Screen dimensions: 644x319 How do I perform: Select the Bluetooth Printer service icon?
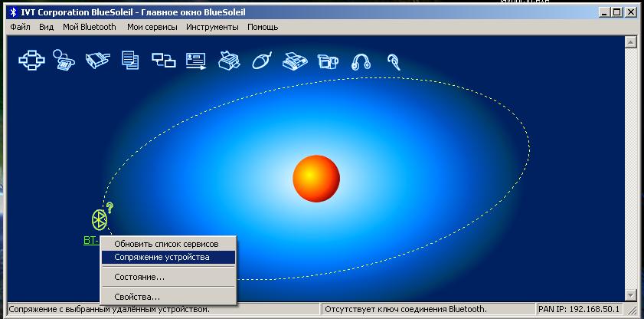(229, 60)
